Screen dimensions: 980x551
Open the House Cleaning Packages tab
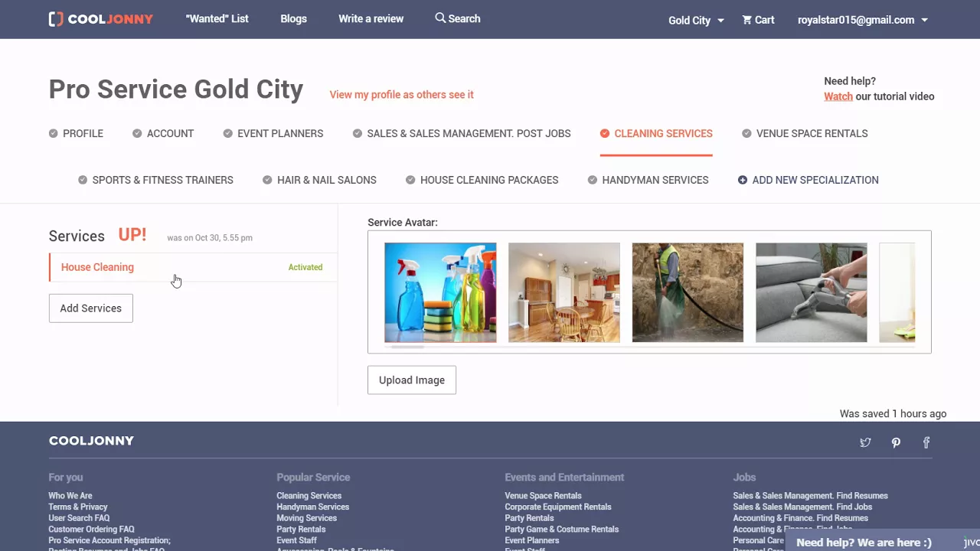[x=489, y=180]
